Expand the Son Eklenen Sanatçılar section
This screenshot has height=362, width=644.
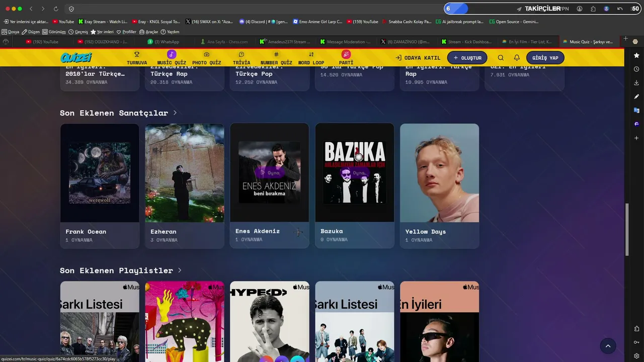click(x=118, y=113)
